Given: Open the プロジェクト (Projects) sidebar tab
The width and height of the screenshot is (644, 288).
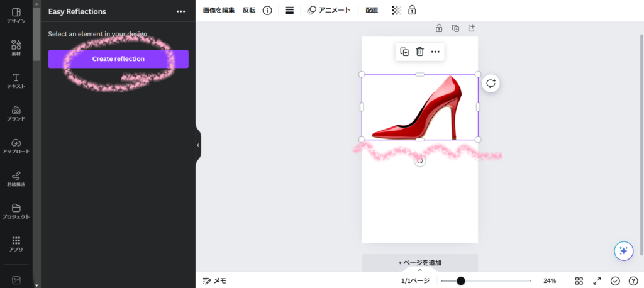Looking at the screenshot, I should point(16,211).
